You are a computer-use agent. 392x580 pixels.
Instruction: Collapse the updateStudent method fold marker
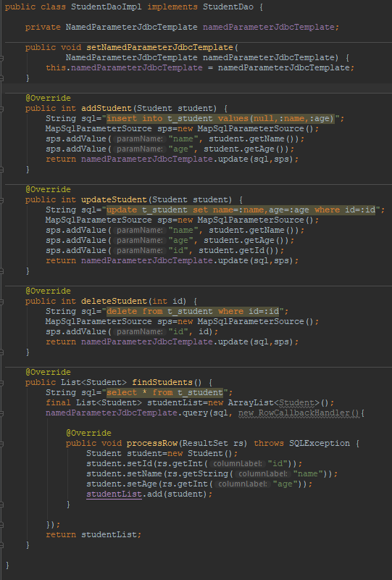(1, 200)
